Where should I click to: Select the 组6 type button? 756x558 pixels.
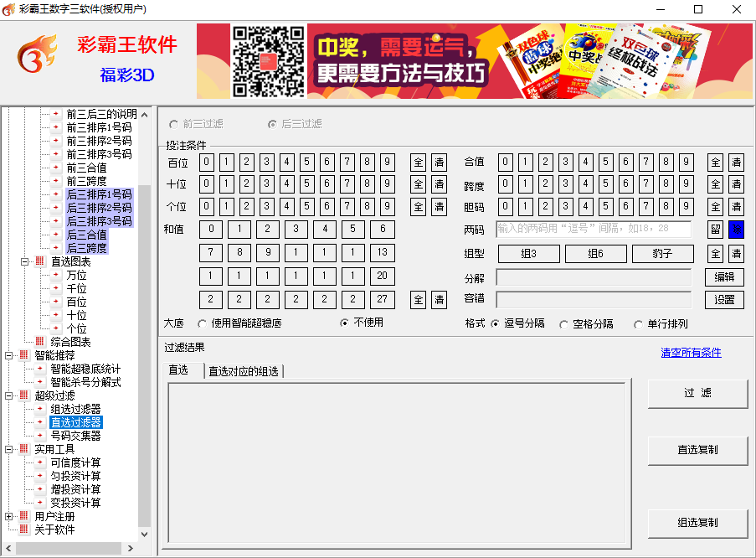596,253
